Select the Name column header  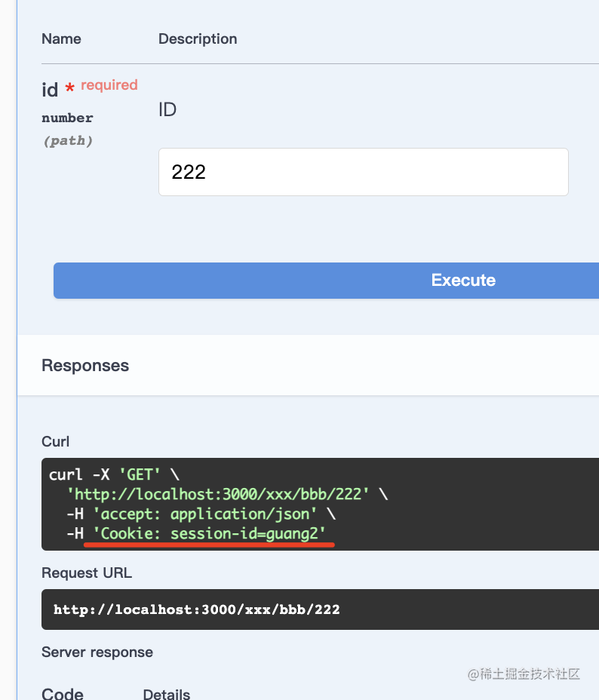61,39
